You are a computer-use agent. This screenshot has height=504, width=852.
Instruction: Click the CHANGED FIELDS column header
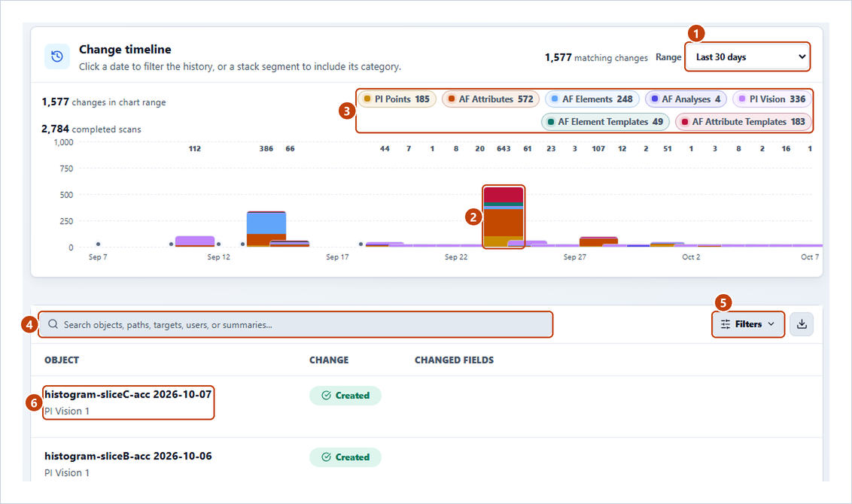click(x=455, y=360)
